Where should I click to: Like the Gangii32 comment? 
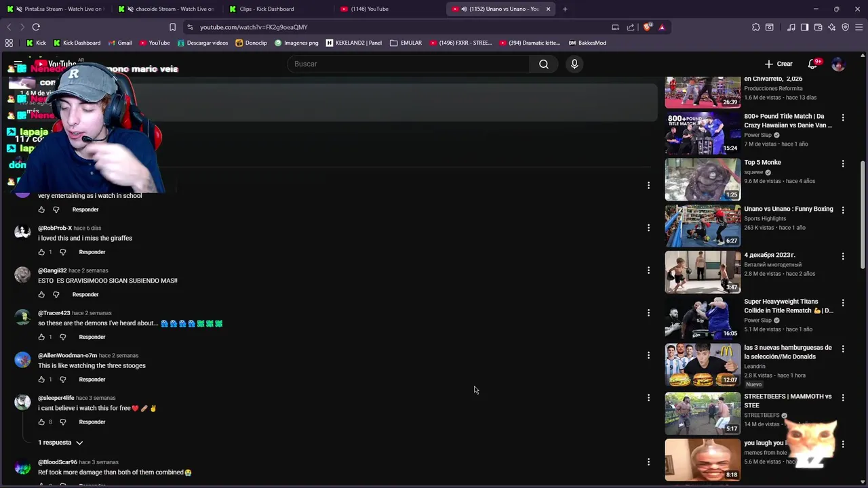coord(41,294)
